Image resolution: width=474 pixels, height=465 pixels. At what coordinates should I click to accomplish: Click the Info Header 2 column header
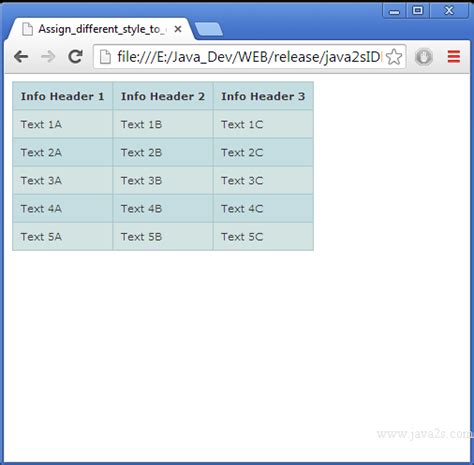(x=163, y=96)
